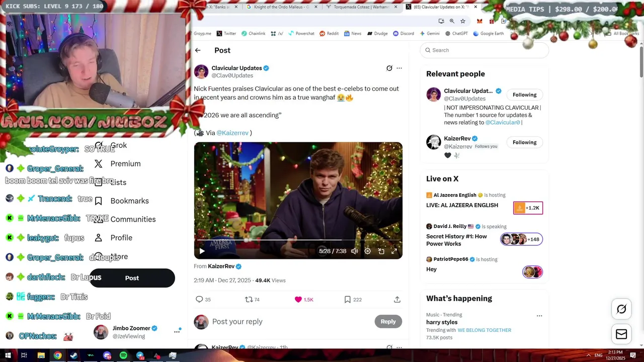Unlike the post with the heart icon
Viewport: 644px width, 362px height.
pos(298,299)
